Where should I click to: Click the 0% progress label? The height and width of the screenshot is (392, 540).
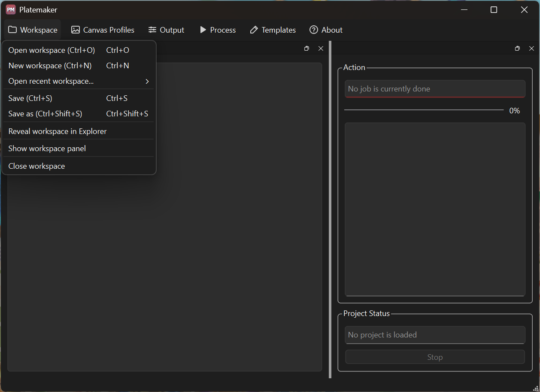point(514,111)
